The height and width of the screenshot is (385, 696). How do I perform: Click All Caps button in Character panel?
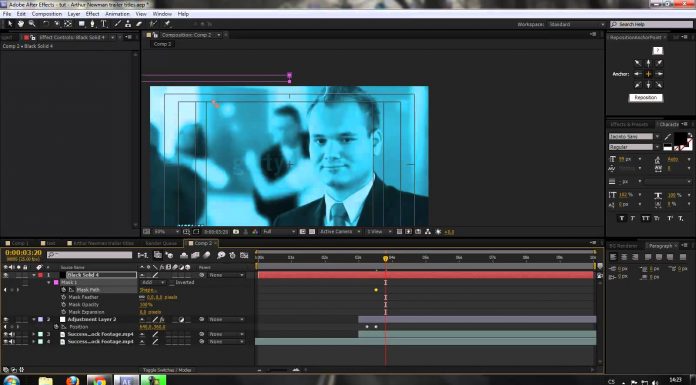(x=645, y=218)
